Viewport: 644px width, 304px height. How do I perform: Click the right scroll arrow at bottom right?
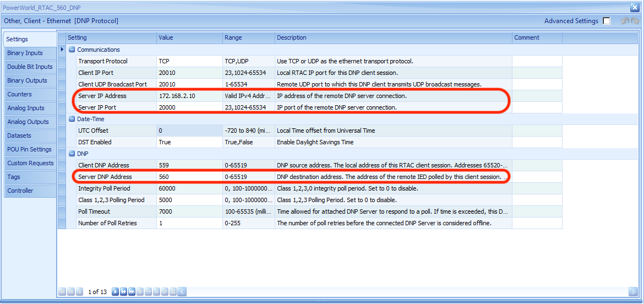633,292
